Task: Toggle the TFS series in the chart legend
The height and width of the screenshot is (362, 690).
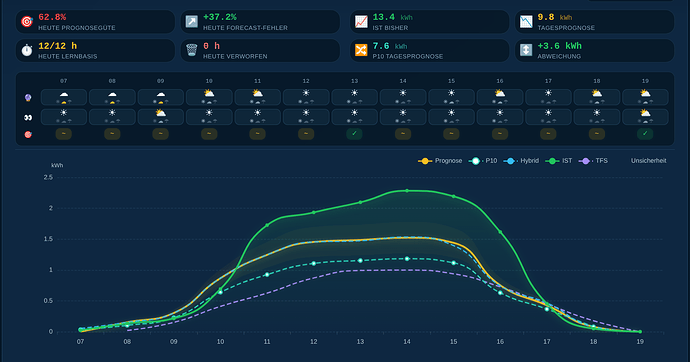Action: pyautogui.click(x=593, y=161)
